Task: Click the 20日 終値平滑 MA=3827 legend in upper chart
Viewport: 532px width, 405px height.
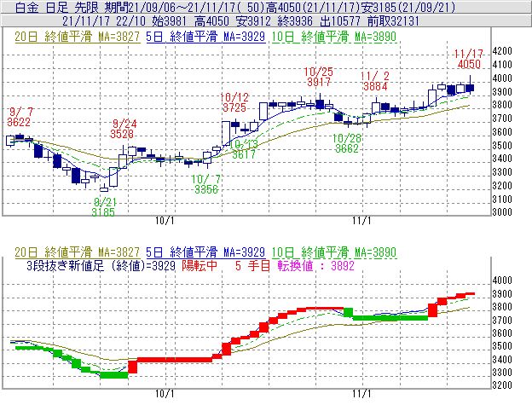Action: pos(78,37)
